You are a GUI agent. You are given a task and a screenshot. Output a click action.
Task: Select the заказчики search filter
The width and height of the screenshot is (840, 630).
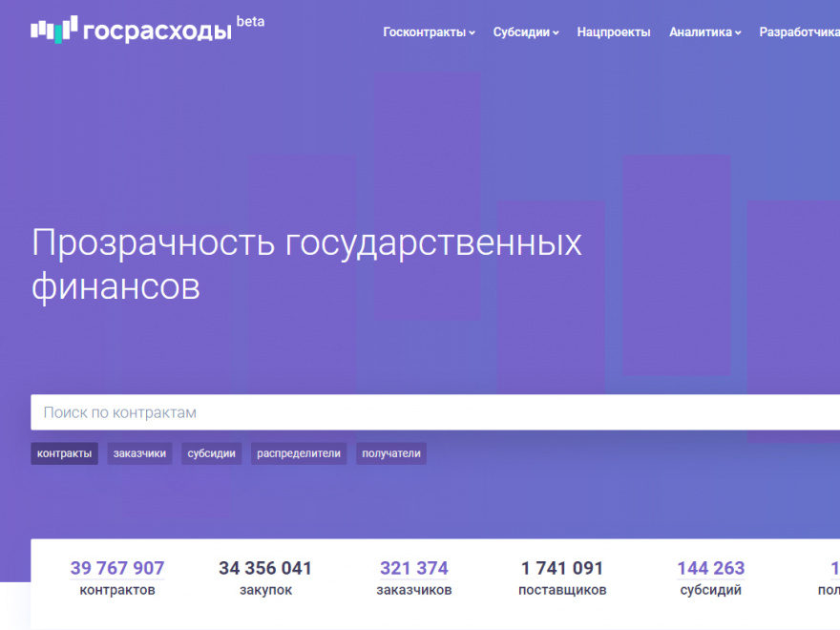pyautogui.click(x=139, y=453)
